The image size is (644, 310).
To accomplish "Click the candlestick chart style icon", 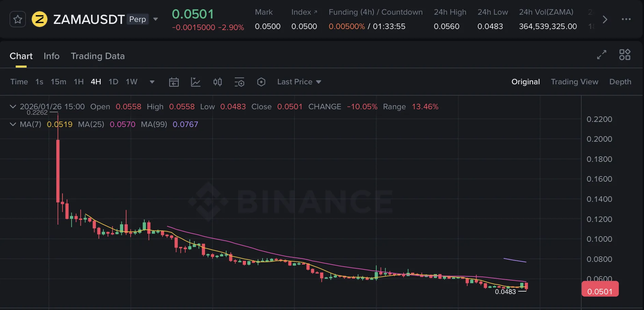I will click(x=218, y=82).
